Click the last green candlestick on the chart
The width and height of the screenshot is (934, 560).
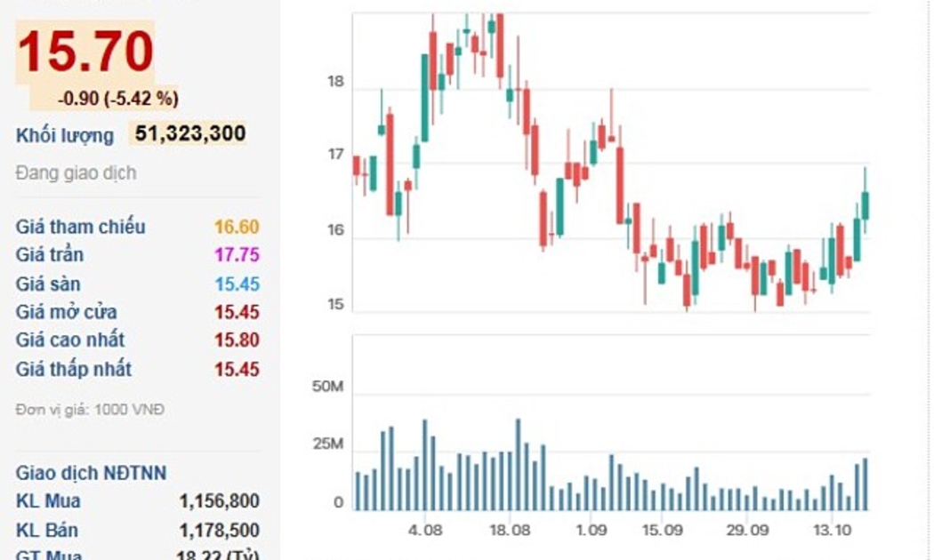[x=865, y=205]
